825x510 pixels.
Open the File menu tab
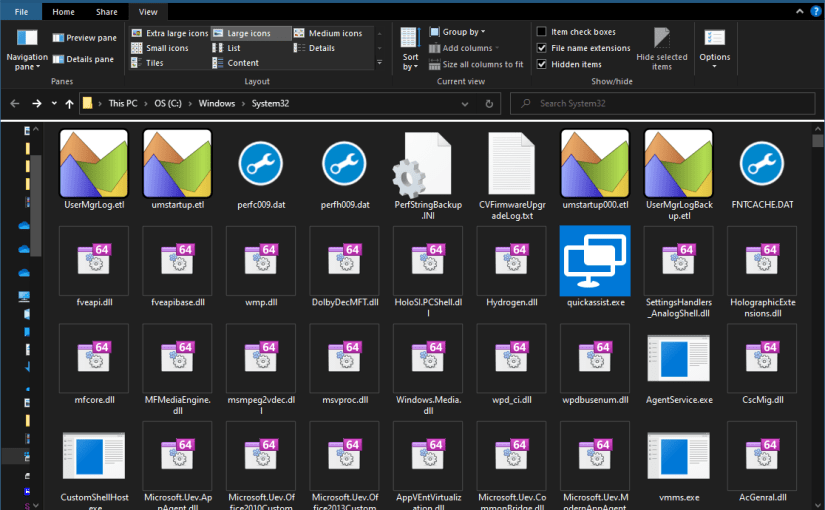(x=21, y=12)
